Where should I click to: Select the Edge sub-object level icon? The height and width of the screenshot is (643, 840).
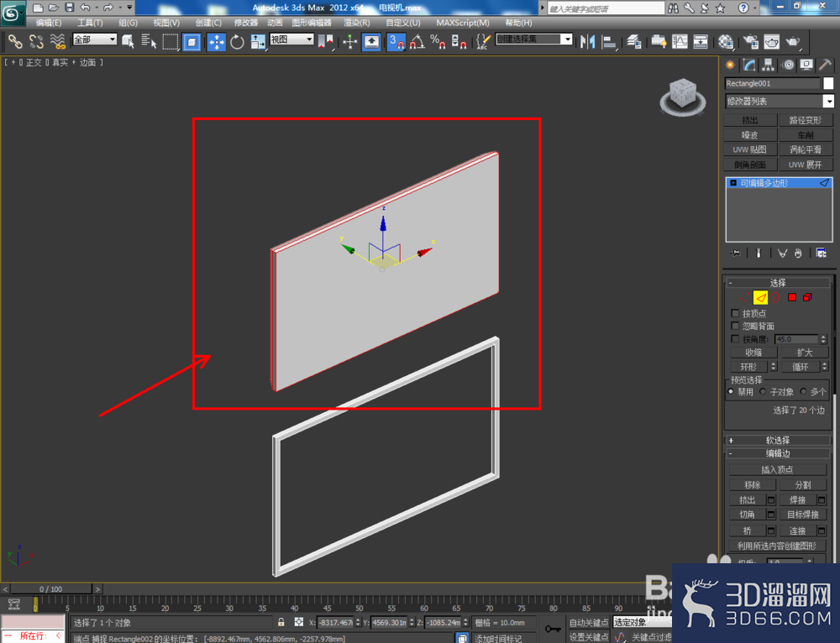pos(760,298)
